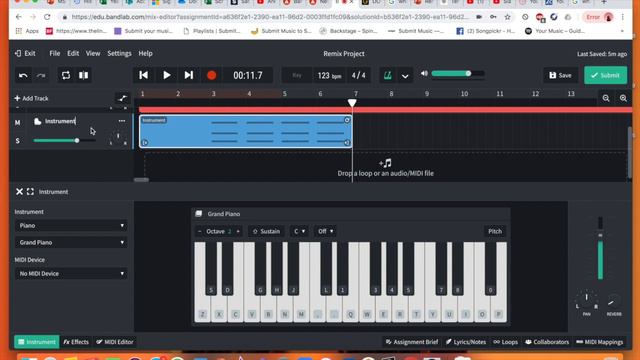Mute the Instrument track
The image size is (640, 360).
coord(18,122)
